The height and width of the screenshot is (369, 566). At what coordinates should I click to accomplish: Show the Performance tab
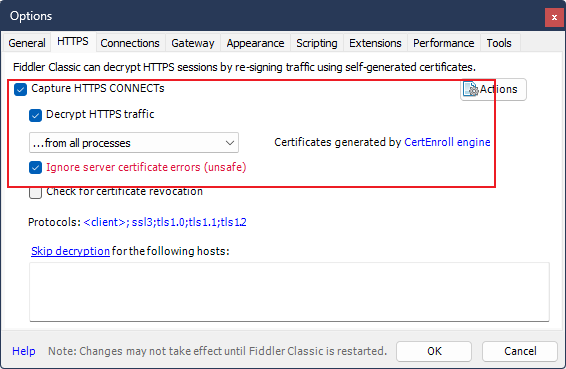coord(444,43)
